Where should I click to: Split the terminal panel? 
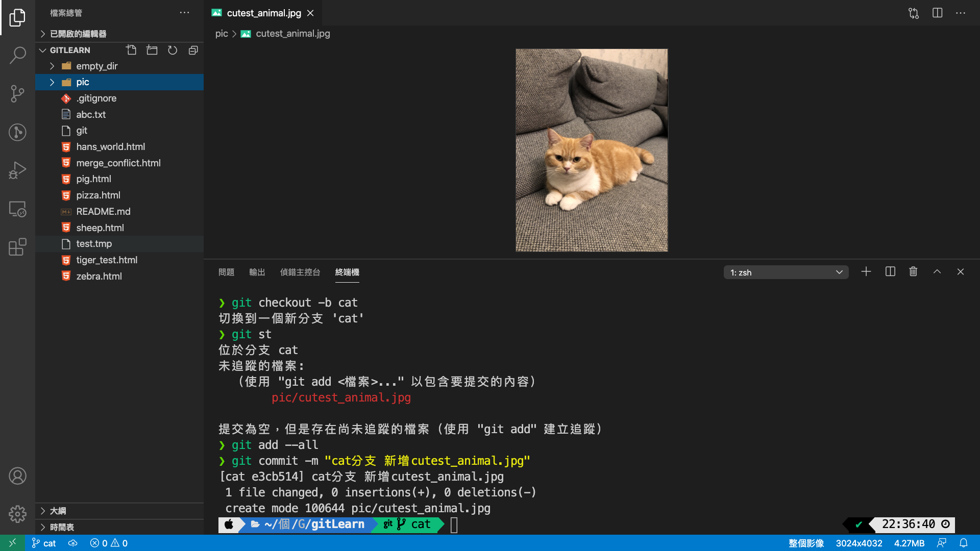pos(890,272)
